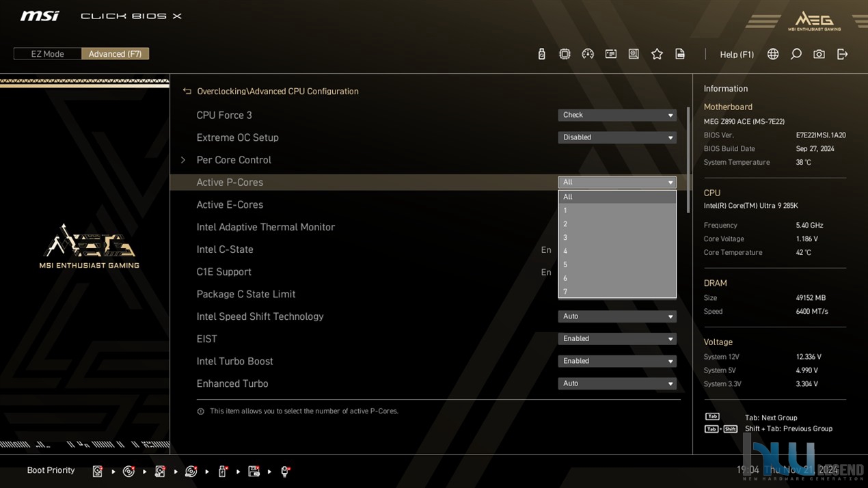Choose 5 active P-Cores from the list
Screen dimensions: 868x488
(617, 265)
